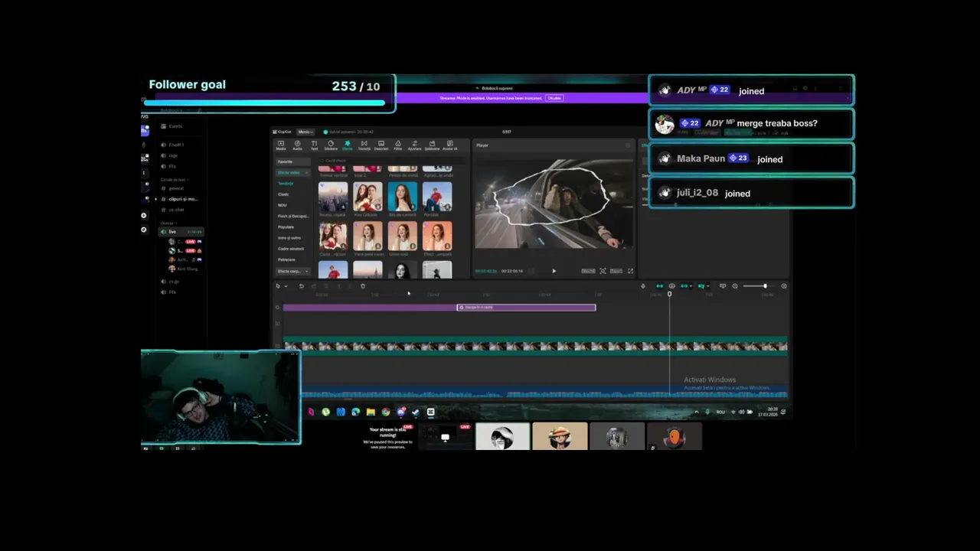
Task: Open Steam from the taskbar
Action: [x=416, y=412]
